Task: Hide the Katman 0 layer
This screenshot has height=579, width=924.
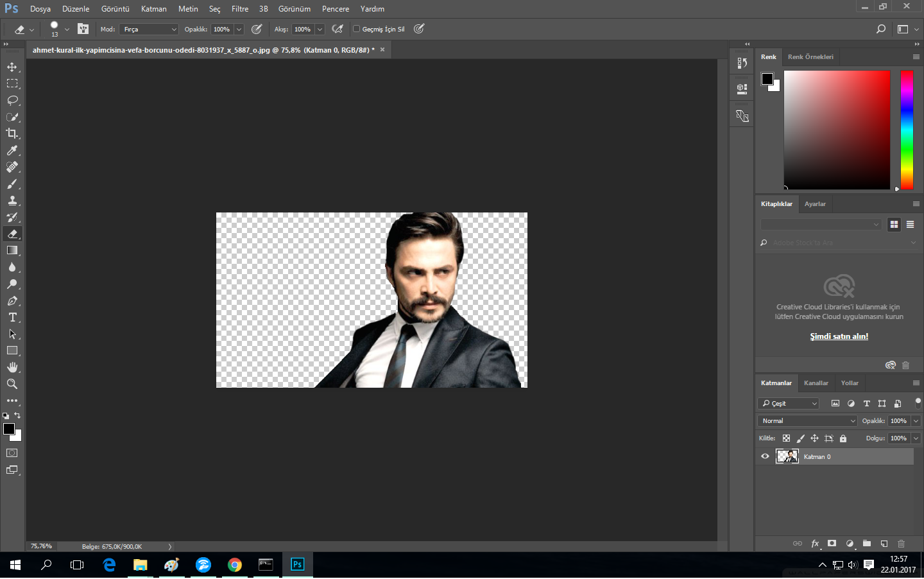Action: pyautogui.click(x=765, y=456)
